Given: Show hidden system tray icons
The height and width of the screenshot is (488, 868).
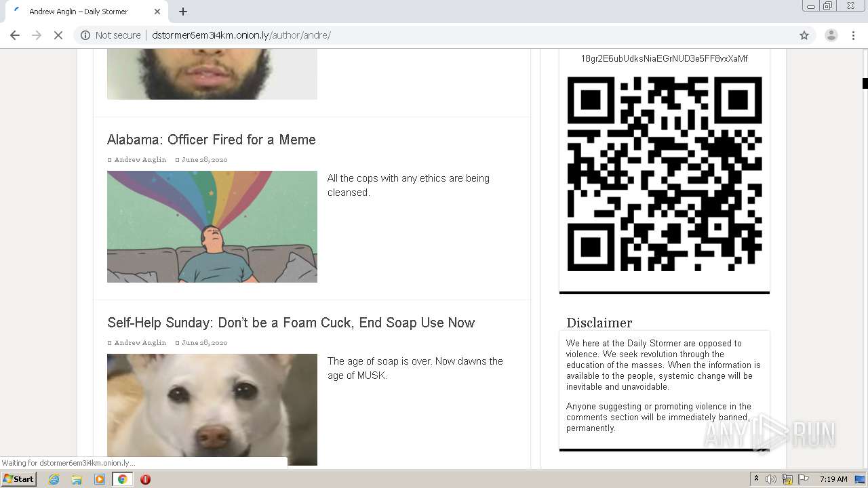Looking at the screenshot, I should tap(756, 479).
